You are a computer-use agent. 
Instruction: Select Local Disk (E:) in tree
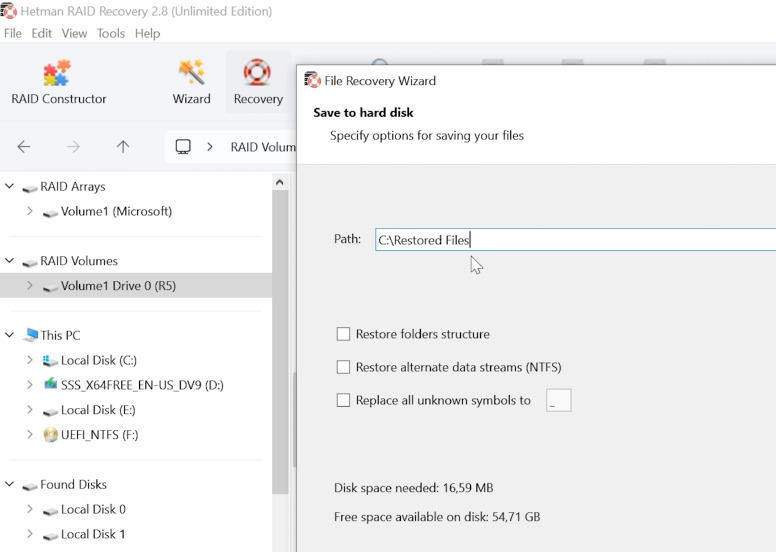(98, 410)
